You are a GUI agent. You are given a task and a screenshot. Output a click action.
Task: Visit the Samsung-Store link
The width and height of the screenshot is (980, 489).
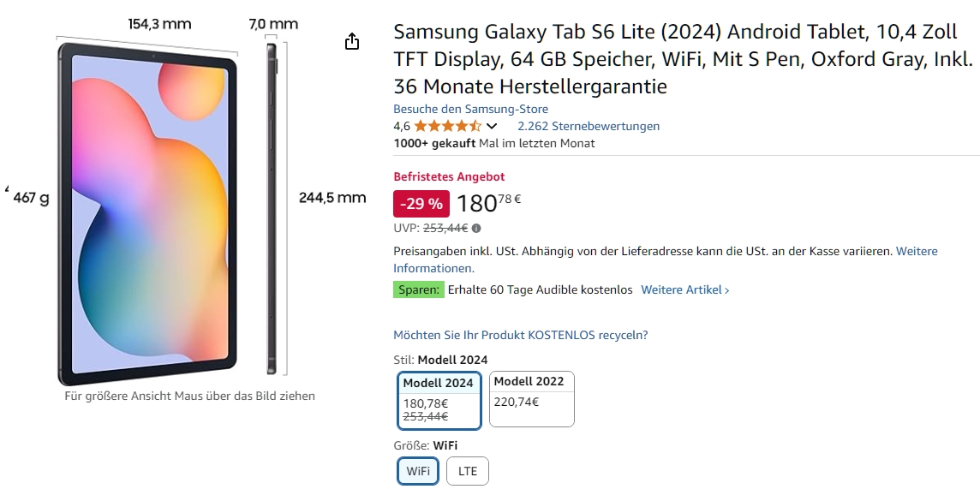(470, 109)
